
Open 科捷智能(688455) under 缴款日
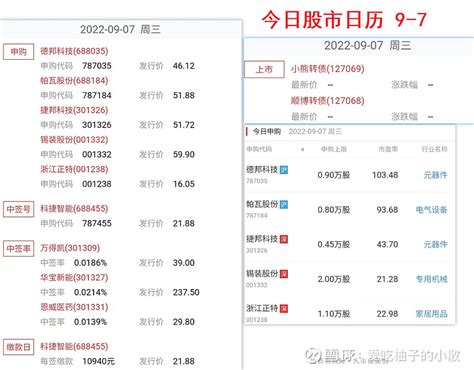coord(74,346)
